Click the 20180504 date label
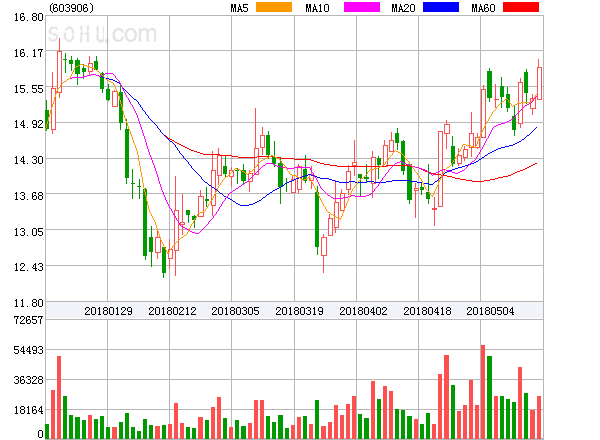 (x=490, y=311)
